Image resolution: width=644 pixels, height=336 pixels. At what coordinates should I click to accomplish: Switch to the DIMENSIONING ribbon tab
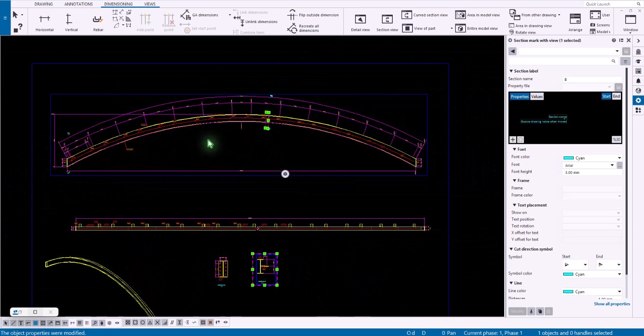tap(118, 4)
